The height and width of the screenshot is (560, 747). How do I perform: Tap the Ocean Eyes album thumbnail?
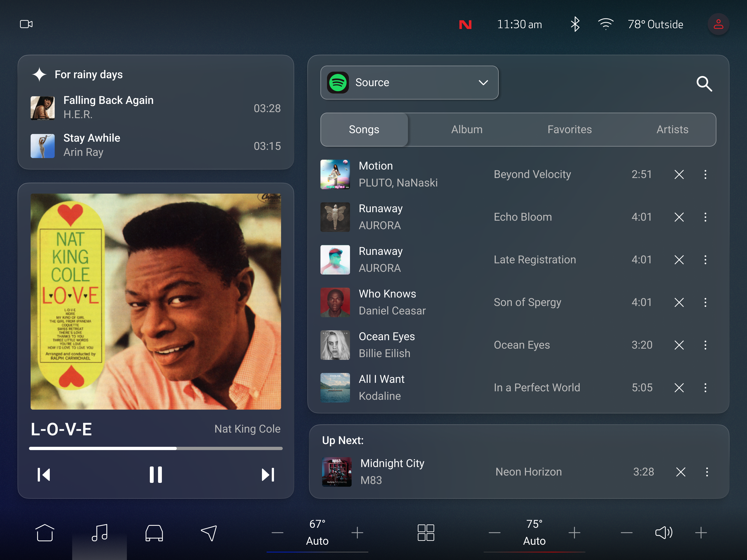(335, 345)
